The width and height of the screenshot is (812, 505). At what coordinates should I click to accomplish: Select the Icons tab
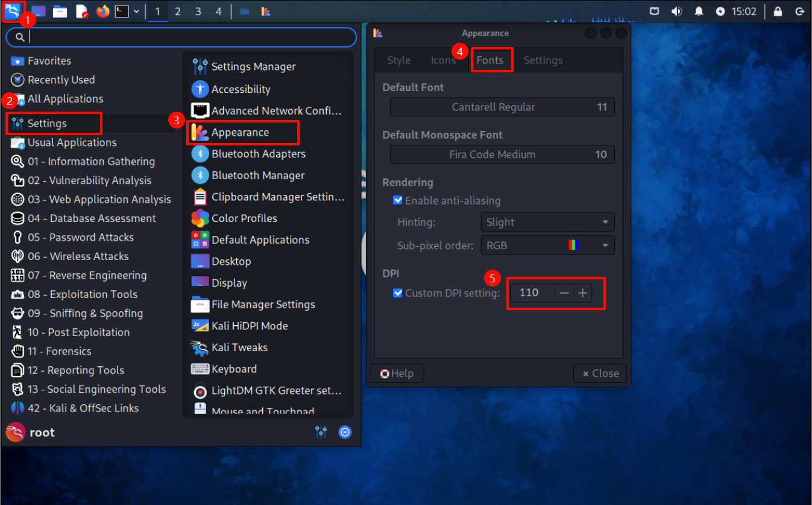(x=443, y=60)
